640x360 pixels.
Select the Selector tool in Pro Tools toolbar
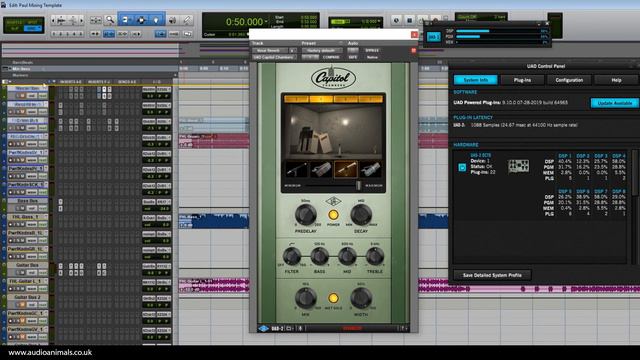pyautogui.click(x=141, y=20)
